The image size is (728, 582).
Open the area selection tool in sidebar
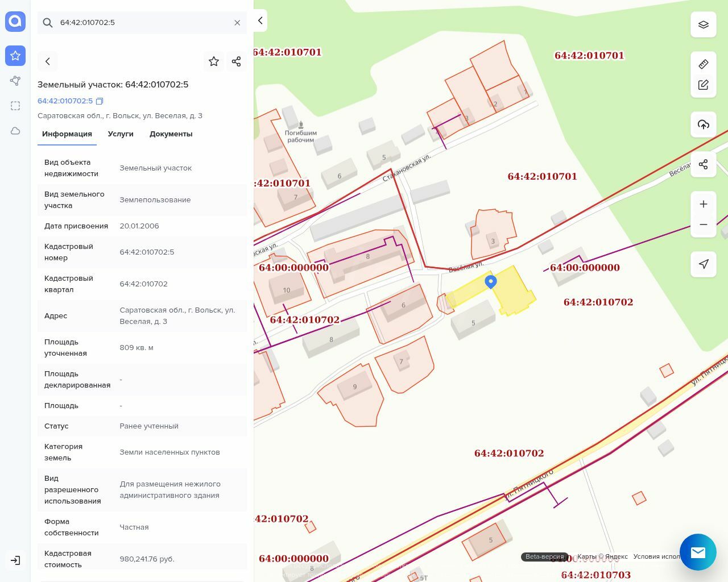[x=15, y=106]
